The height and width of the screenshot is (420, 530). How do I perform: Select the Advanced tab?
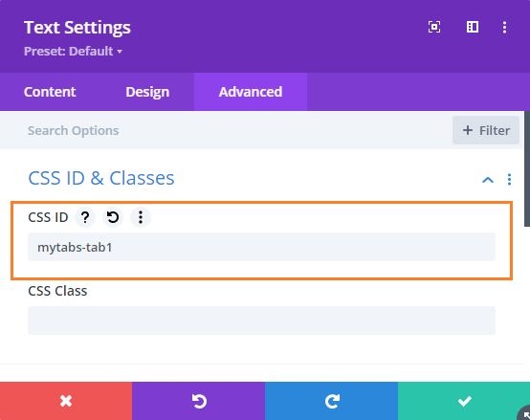(251, 92)
